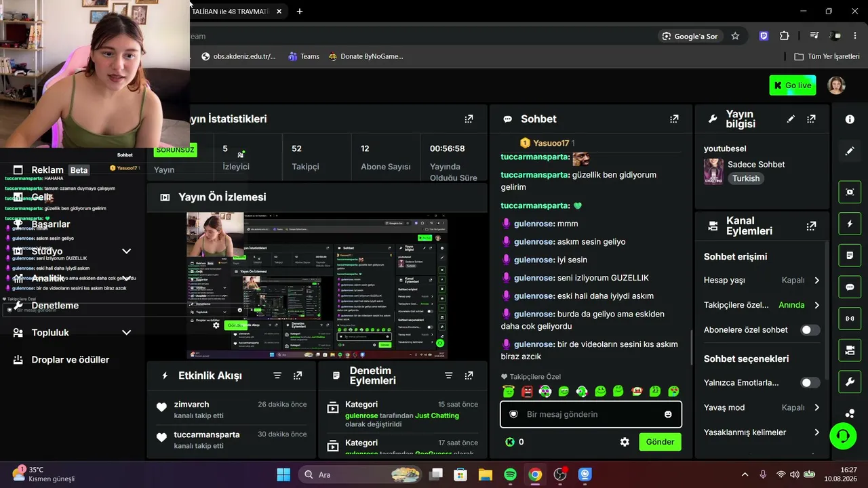The image size is (868, 488).
Task: Click the Google'a Sor button
Action: (690, 36)
